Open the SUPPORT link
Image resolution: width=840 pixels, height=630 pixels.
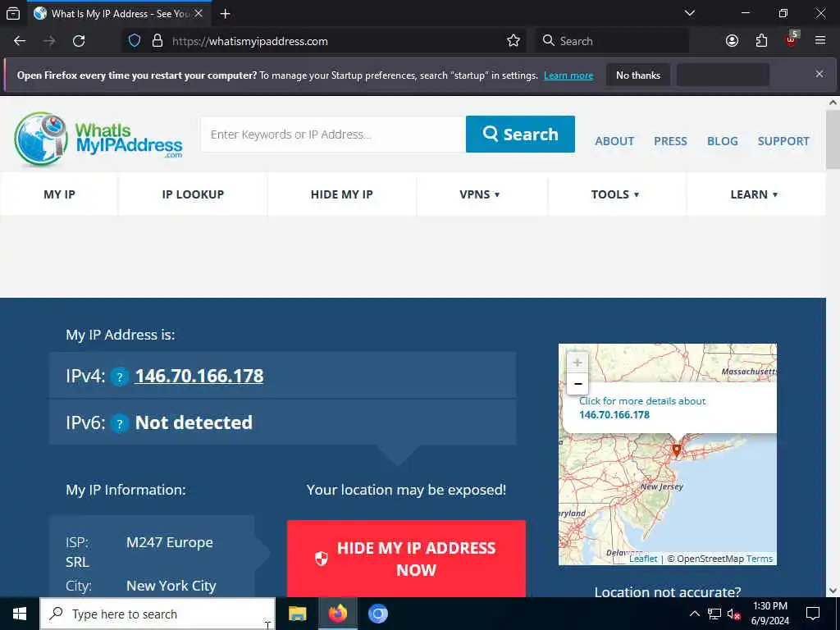click(x=783, y=141)
